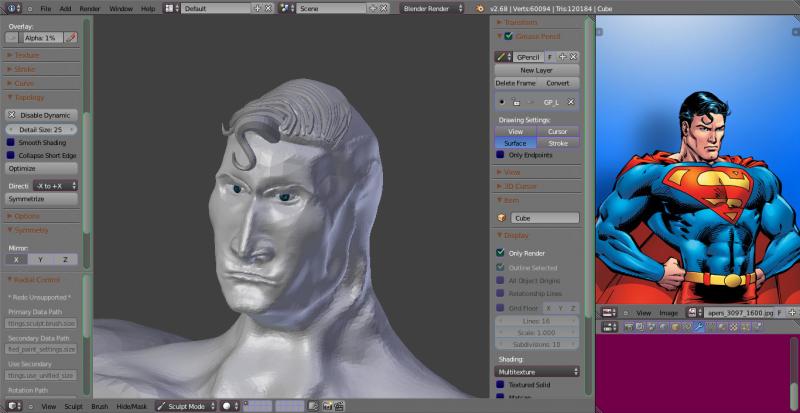Uncheck the Only Render checkbox

pyautogui.click(x=501, y=253)
